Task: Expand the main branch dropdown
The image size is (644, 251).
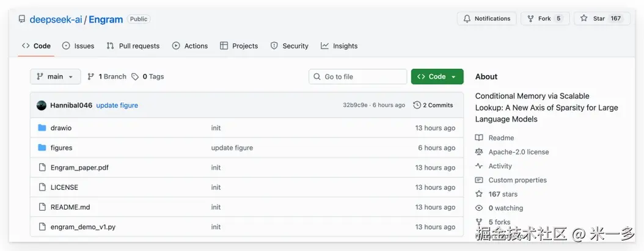Action: (56, 76)
